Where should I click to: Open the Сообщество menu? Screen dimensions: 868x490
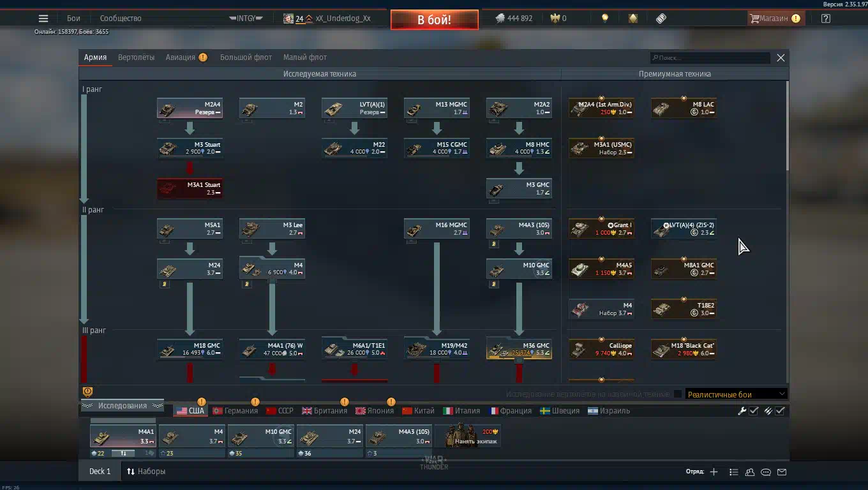(121, 19)
